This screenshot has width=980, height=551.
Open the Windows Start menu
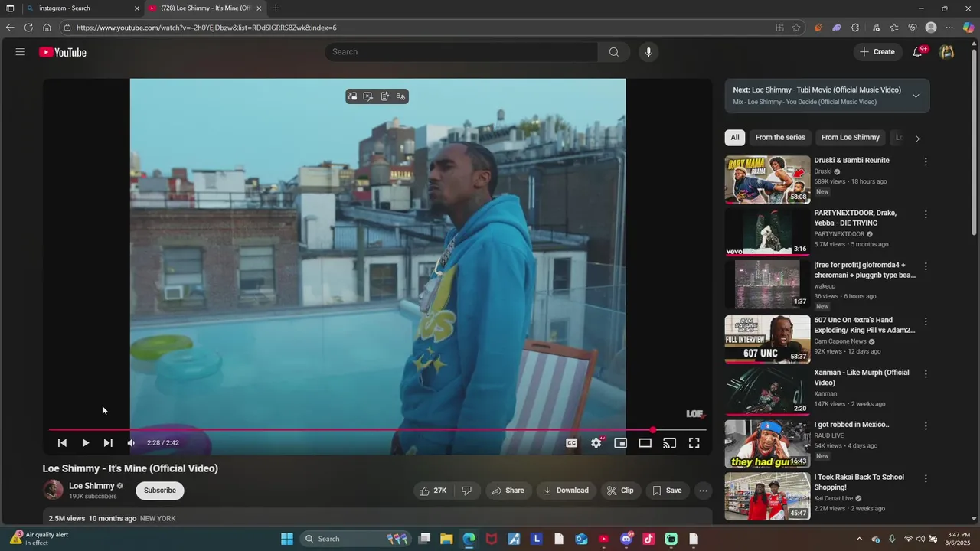point(287,539)
